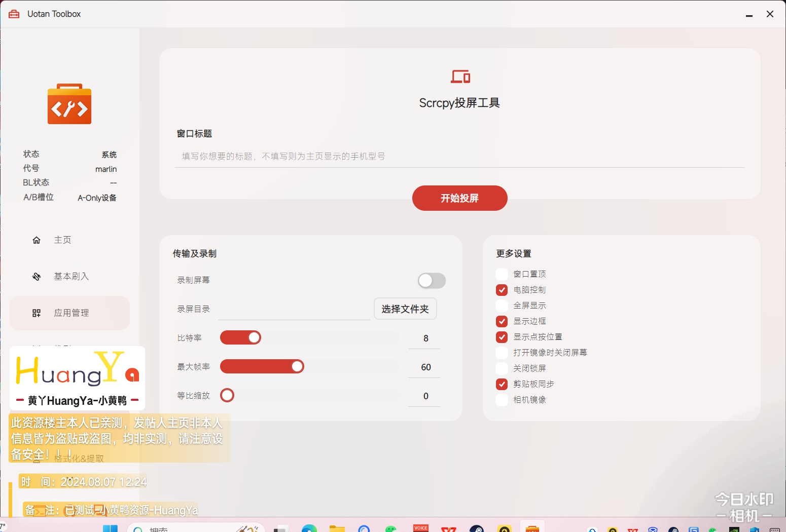Uncheck the 电脑控制 option
Screen dimensions: 786x532
point(502,290)
